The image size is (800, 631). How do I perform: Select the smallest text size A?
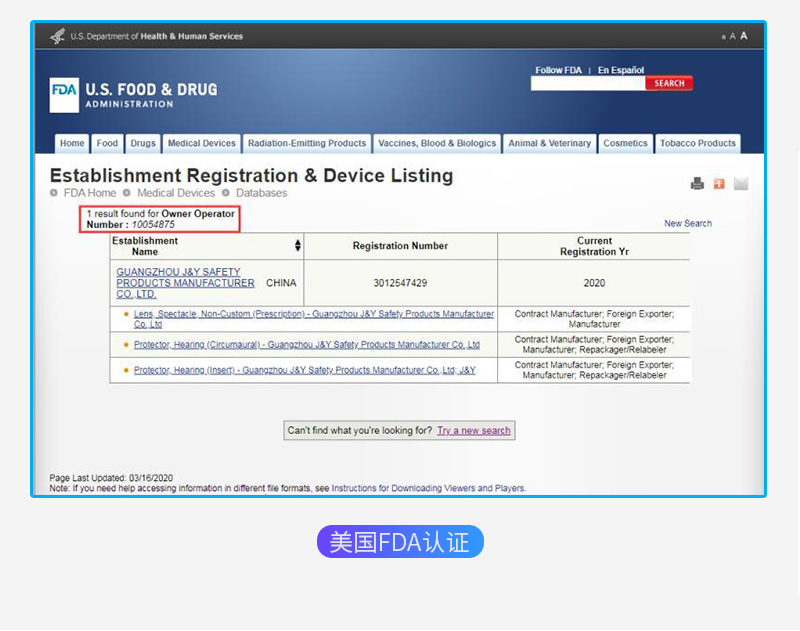(723, 37)
